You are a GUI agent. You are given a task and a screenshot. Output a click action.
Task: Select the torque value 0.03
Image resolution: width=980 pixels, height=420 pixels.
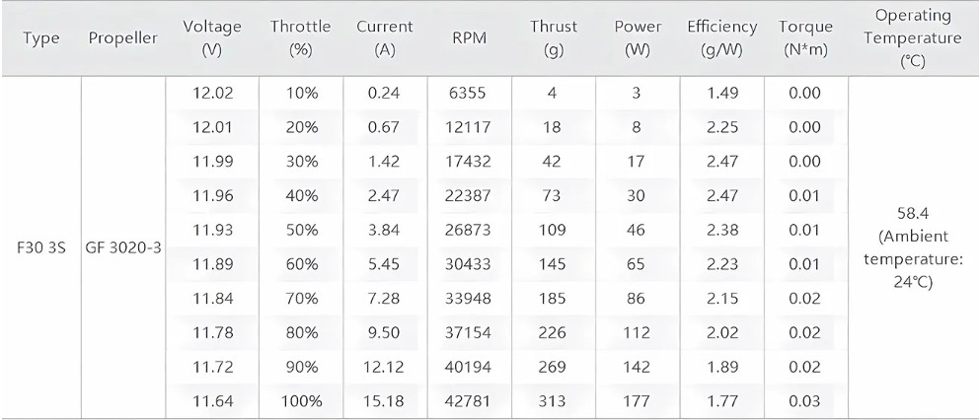pyautogui.click(x=804, y=400)
